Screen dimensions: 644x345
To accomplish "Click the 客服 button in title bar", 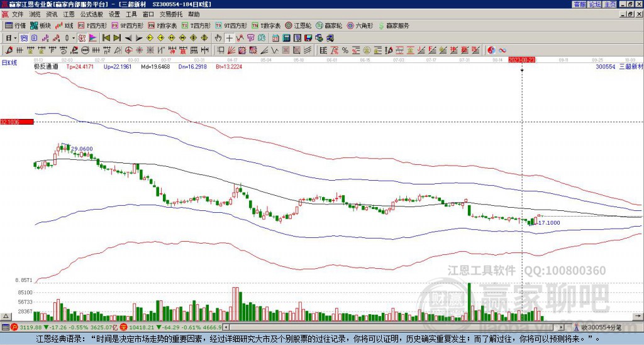I will click(579, 4).
